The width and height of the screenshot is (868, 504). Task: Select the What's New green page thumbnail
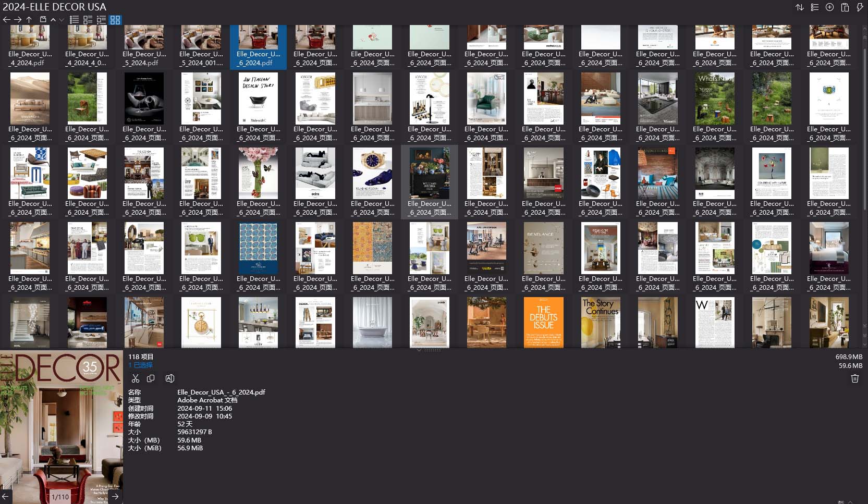coord(715,98)
